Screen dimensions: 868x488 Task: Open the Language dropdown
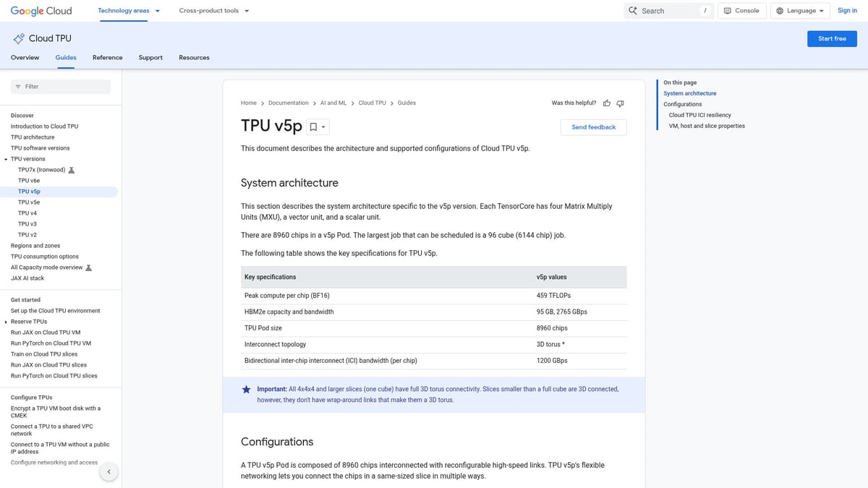pyautogui.click(x=800, y=11)
